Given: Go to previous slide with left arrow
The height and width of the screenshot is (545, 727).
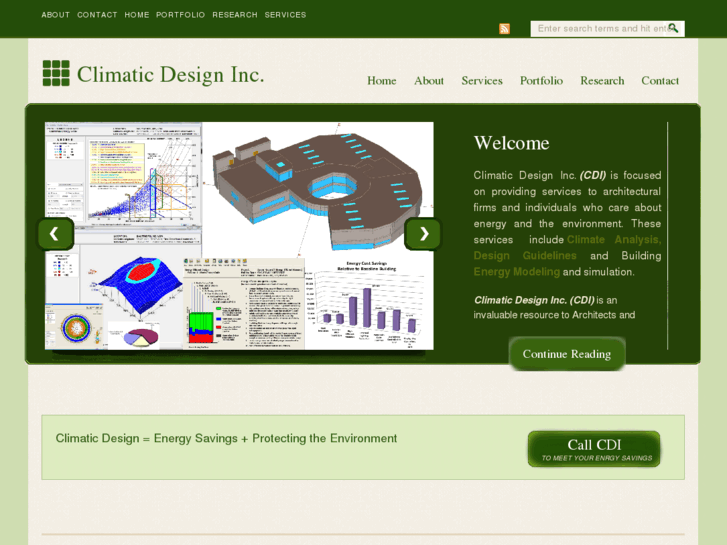Looking at the screenshot, I should click(x=55, y=234).
